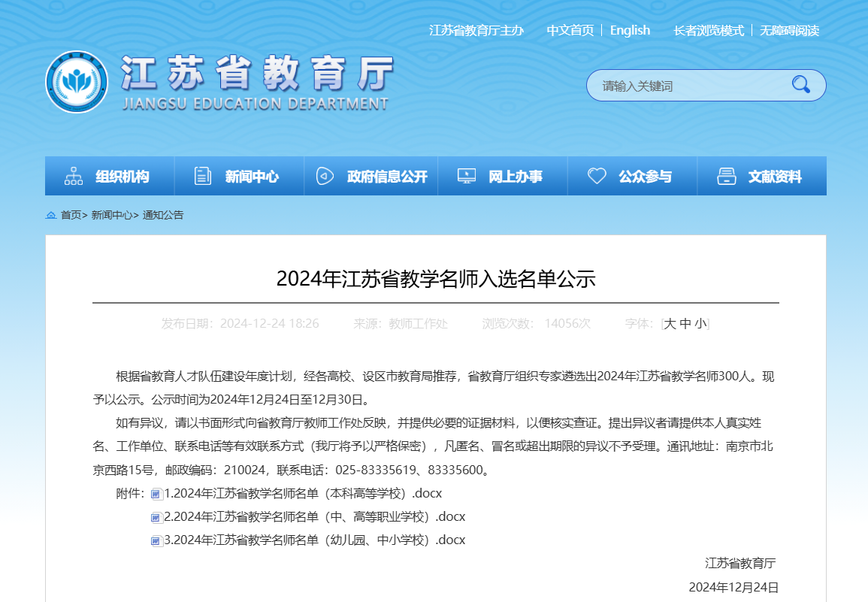Click the 网上办事 monitor icon
Viewport: 868px width, 602px height.
coord(467,176)
